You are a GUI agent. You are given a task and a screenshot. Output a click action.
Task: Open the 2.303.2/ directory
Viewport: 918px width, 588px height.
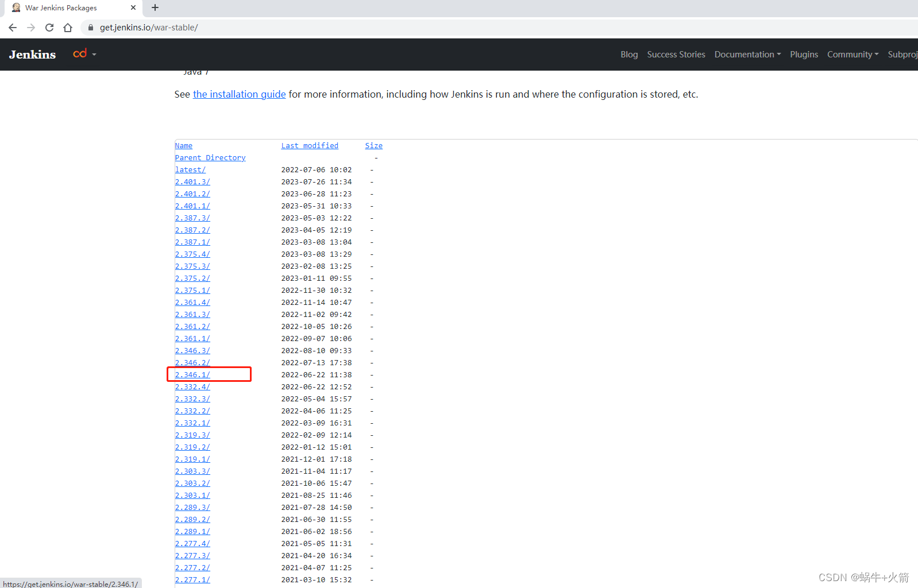(192, 483)
